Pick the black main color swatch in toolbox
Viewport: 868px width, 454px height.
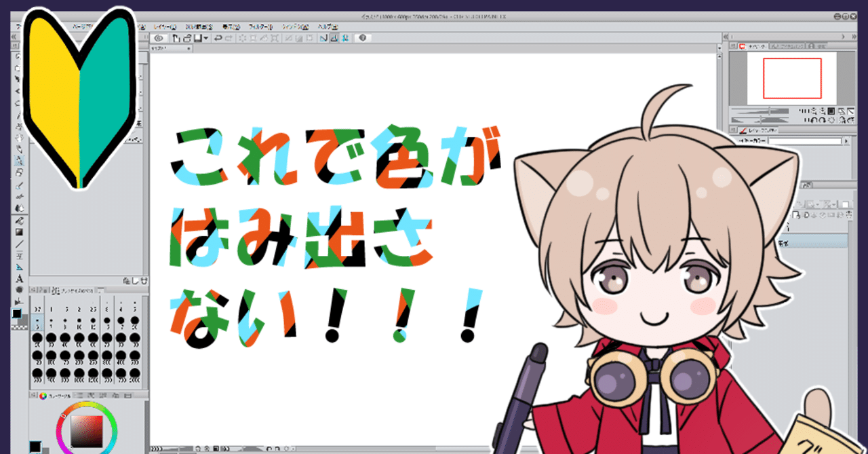click(x=16, y=314)
